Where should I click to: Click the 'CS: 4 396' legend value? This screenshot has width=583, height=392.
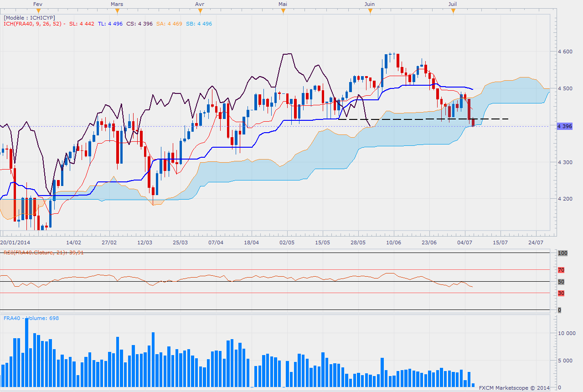pos(139,24)
